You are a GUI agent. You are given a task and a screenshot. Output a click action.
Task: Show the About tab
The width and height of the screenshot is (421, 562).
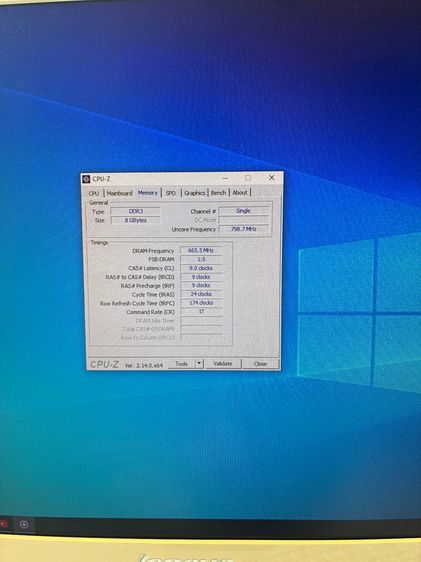point(240,192)
